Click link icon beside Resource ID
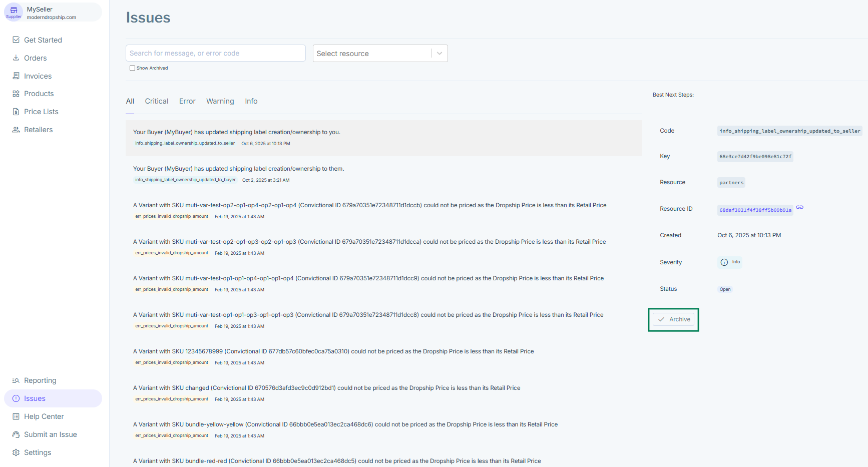 click(800, 208)
